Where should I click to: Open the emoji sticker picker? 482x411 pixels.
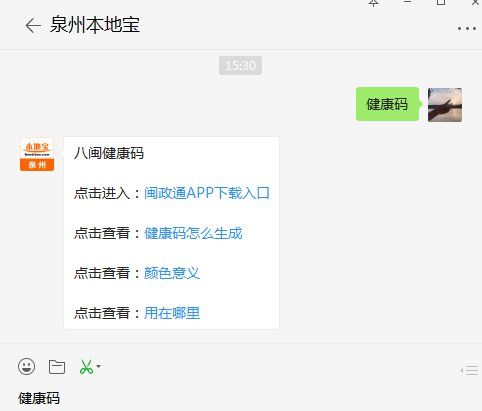tap(26, 367)
